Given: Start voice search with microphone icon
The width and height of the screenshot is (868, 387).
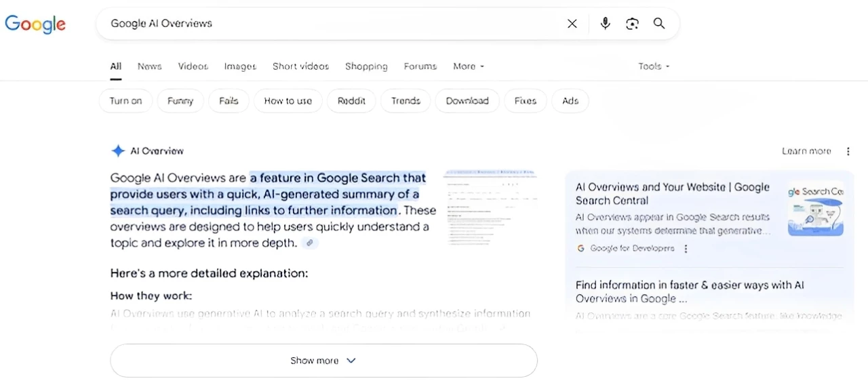Looking at the screenshot, I should tap(606, 24).
